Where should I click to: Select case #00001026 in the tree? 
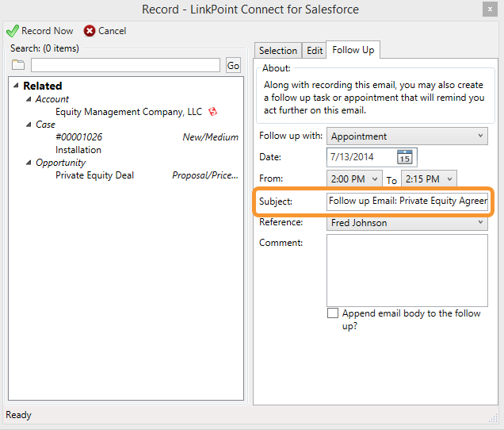pyautogui.click(x=78, y=137)
